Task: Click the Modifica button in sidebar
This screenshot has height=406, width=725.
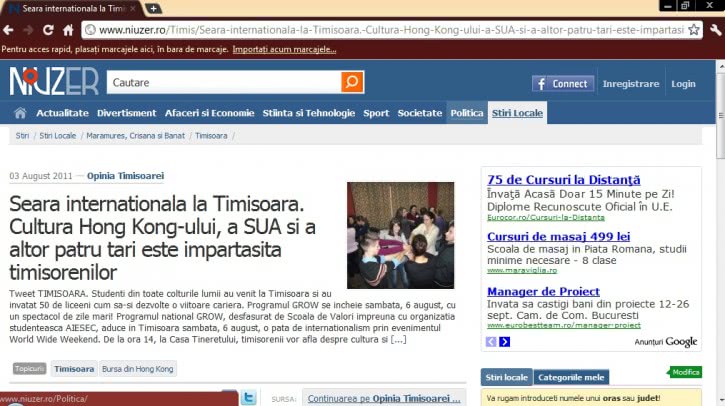Action: (x=686, y=372)
